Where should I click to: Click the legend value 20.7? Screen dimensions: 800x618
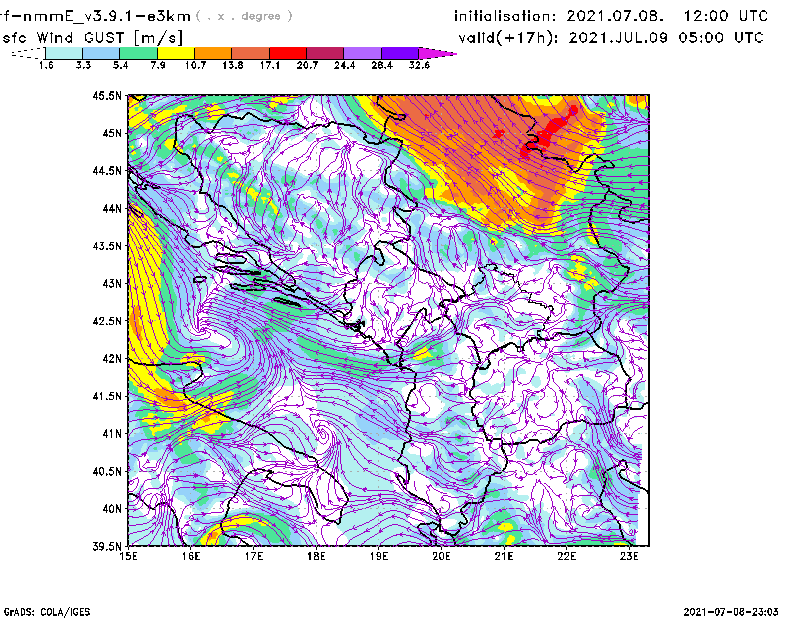[x=307, y=65]
